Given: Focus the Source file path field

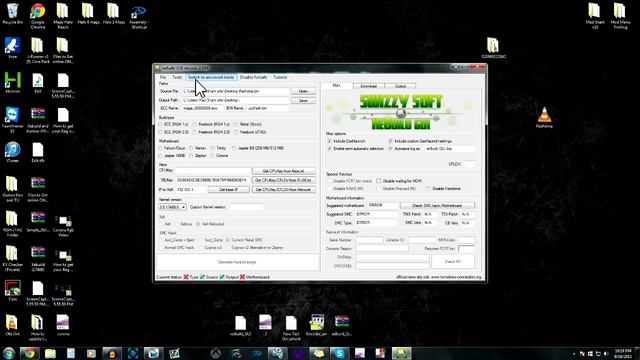Looking at the screenshot, I should 235,91.
